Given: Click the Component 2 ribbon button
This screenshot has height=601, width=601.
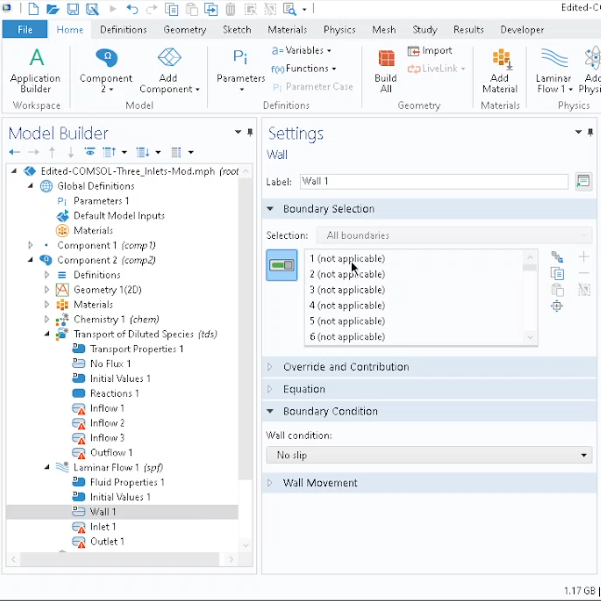Looking at the screenshot, I should (x=106, y=71).
